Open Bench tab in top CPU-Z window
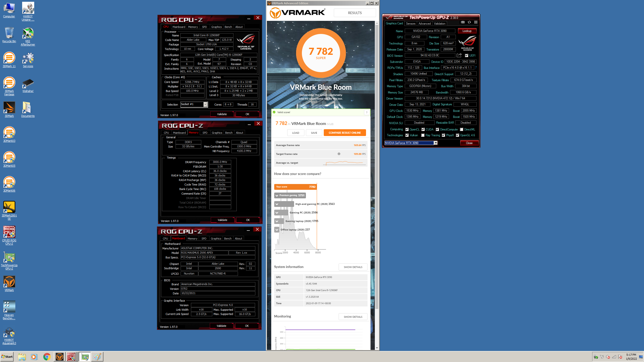This screenshot has width=644, height=362. (228, 27)
